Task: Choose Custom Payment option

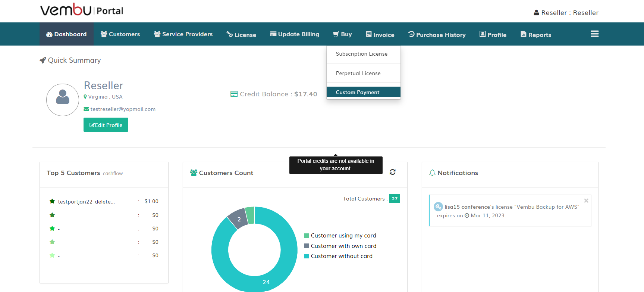Action: [364, 92]
